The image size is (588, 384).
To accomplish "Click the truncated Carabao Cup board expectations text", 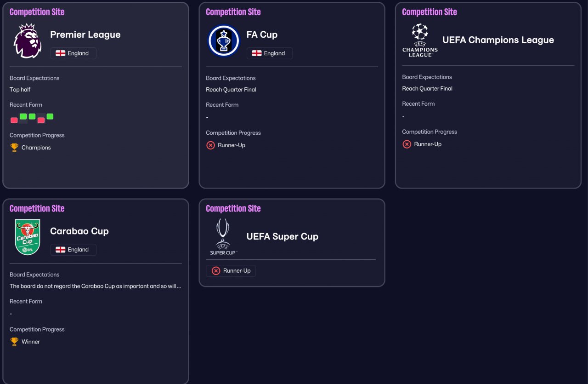I will (x=95, y=286).
